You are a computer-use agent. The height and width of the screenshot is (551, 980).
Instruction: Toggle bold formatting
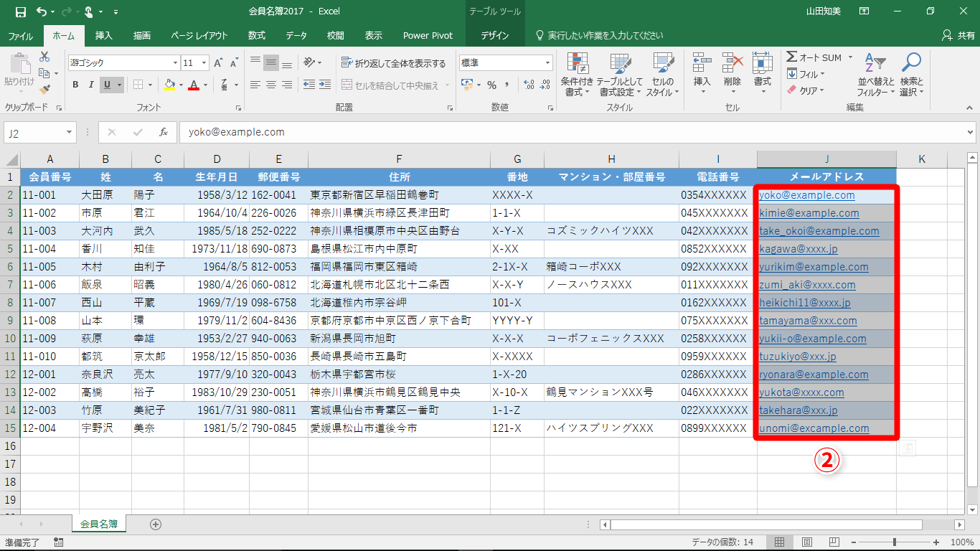coord(75,85)
